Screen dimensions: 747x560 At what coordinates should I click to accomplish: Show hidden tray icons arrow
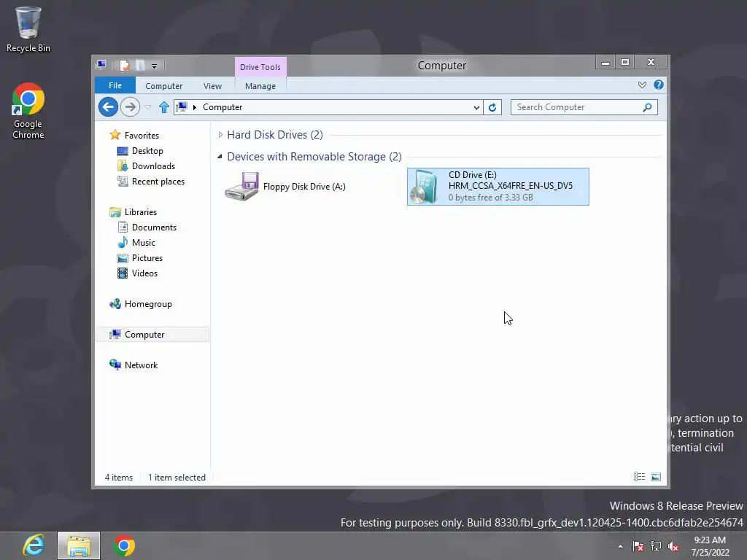coord(620,546)
